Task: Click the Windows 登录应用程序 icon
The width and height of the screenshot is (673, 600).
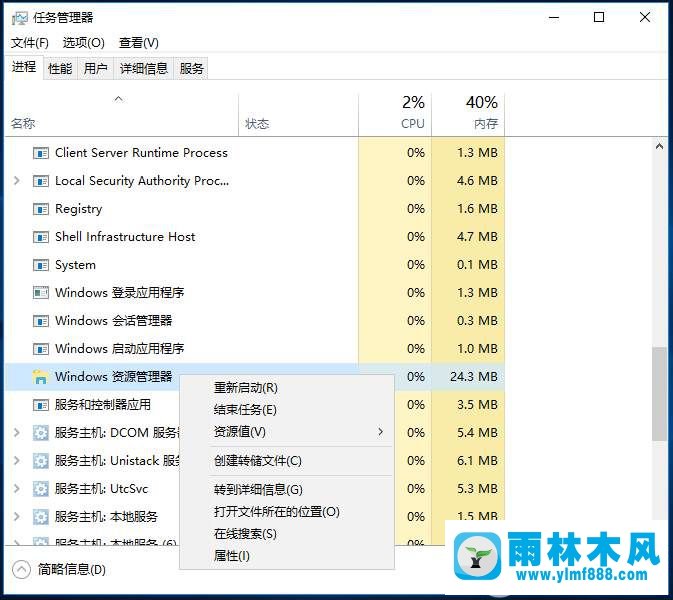Action: click(x=41, y=293)
